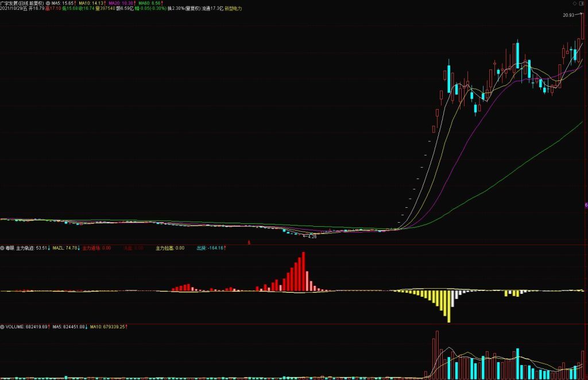Click the purple marker on right price axis
The image size is (588, 380).
coord(586,205)
